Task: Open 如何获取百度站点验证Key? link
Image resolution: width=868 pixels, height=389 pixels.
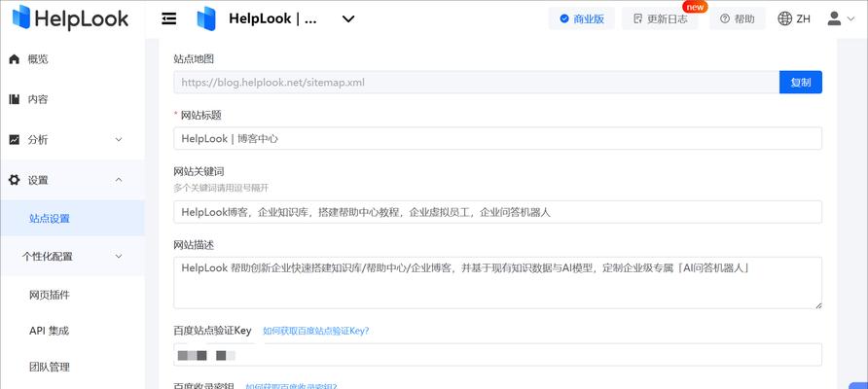Action: tap(315, 331)
